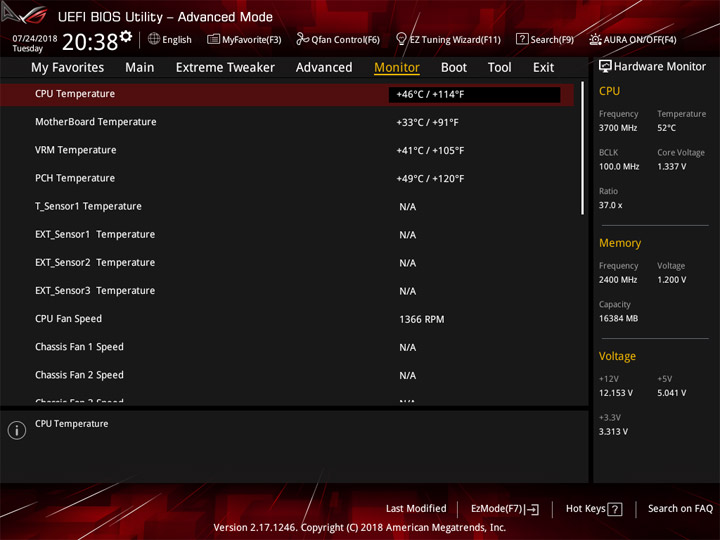The width and height of the screenshot is (720, 540).
Task: Click the info circle icon in help area
Action: click(x=17, y=430)
